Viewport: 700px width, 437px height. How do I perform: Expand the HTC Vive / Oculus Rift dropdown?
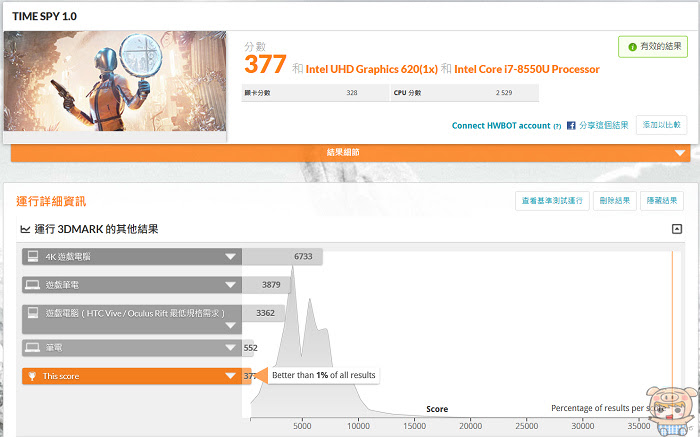[x=230, y=325]
